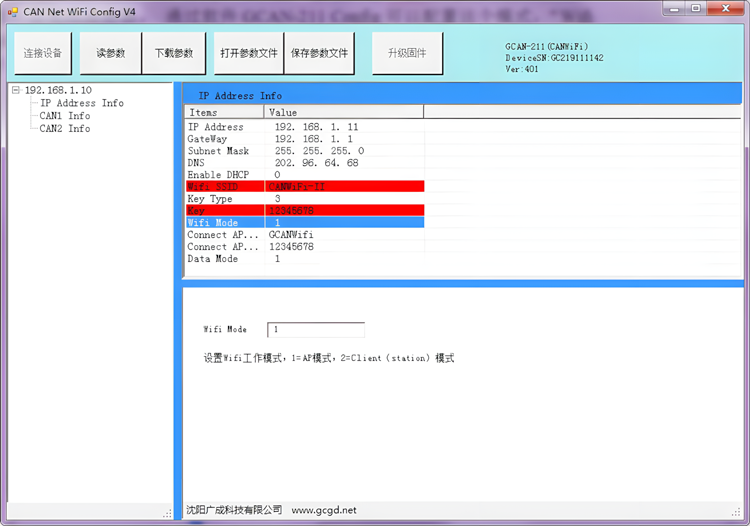Select the IP Address row
This screenshot has height=526, width=750.
tap(215, 128)
